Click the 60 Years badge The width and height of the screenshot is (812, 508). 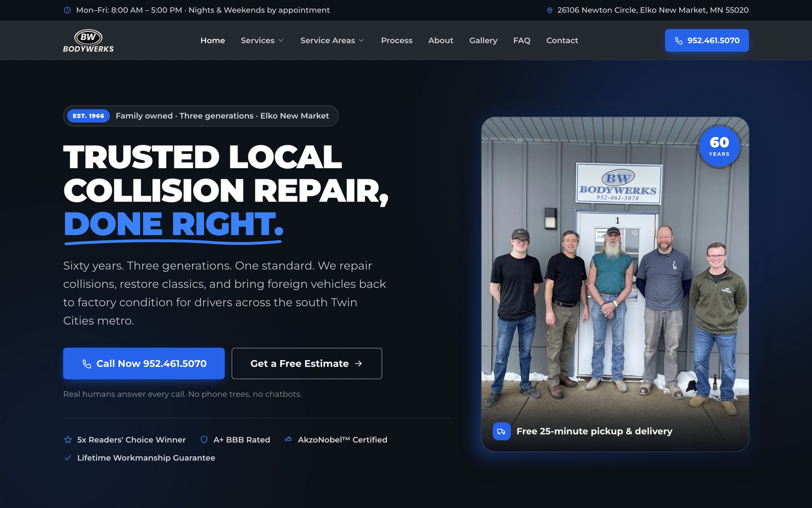(719, 146)
